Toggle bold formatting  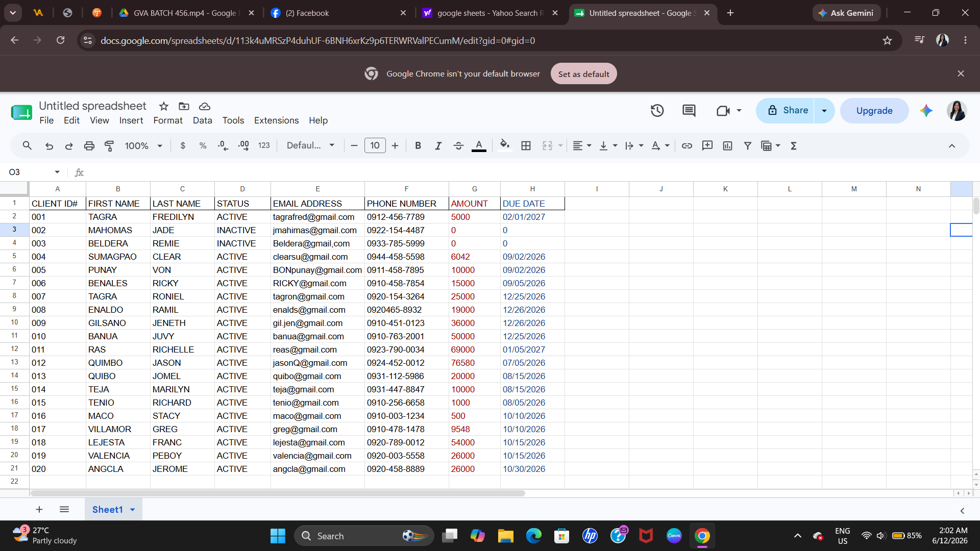pos(418,146)
